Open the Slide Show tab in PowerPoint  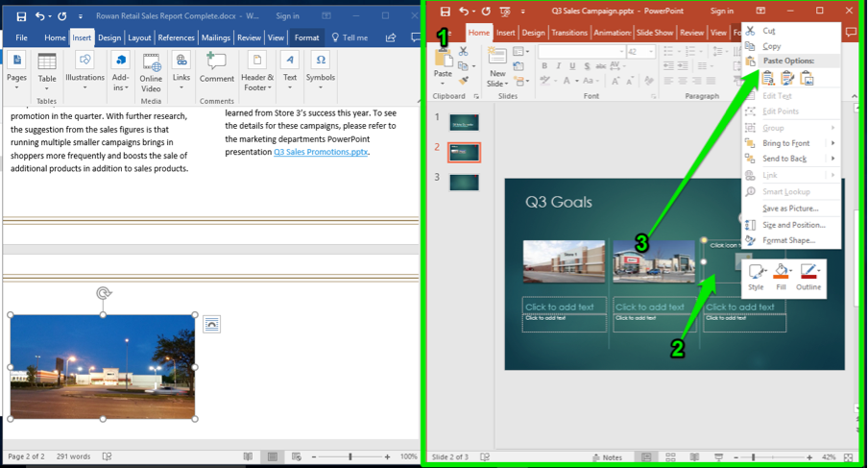coord(655,33)
